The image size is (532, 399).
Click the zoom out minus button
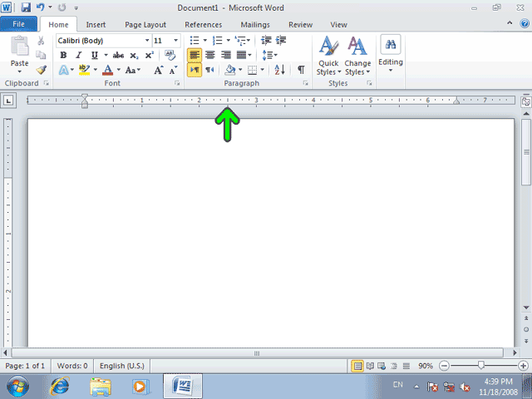tap(444, 366)
